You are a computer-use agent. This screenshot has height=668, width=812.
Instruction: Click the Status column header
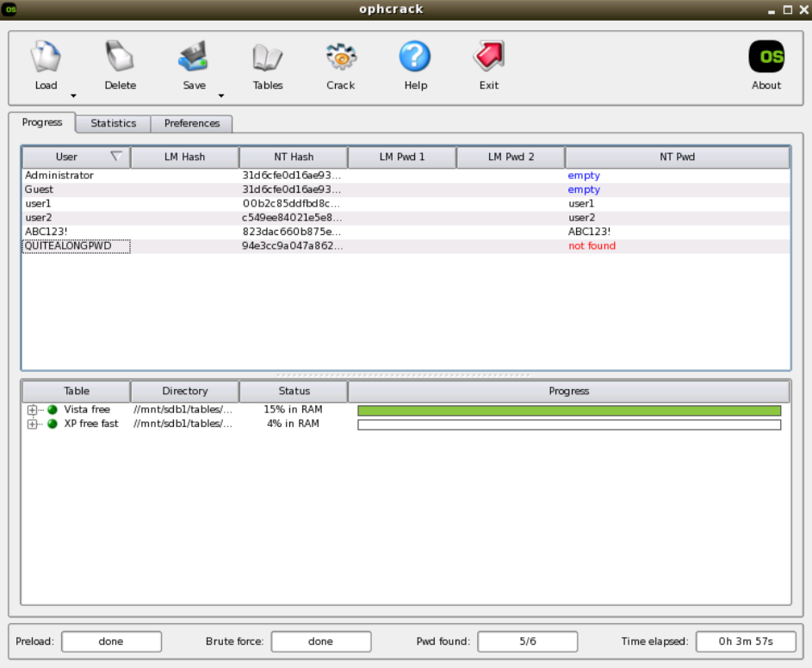point(294,391)
